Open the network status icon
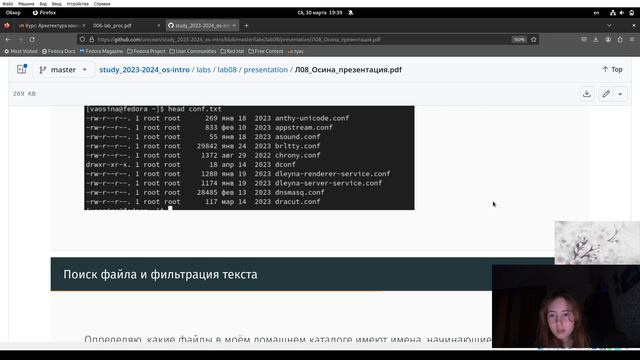 [613, 13]
